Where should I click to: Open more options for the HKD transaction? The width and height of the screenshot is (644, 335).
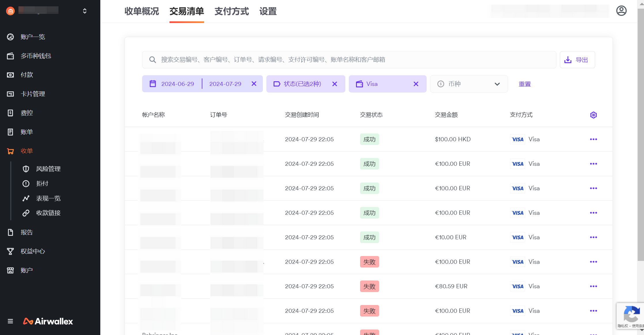pyautogui.click(x=593, y=139)
